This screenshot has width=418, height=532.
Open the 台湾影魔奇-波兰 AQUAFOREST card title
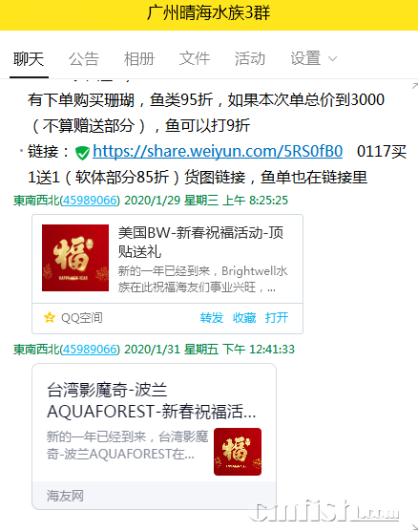pyautogui.click(x=151, y=401)
